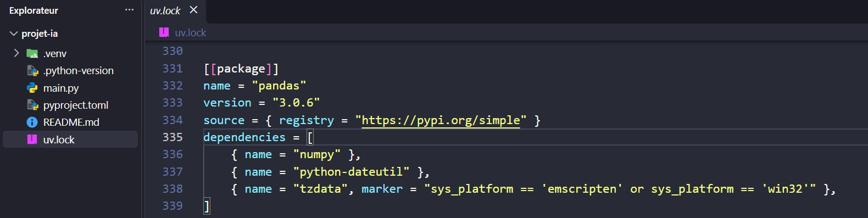This screenshot has width=868, height=218.
Task: Open main.py in the explorer
Action: (61, 88)
